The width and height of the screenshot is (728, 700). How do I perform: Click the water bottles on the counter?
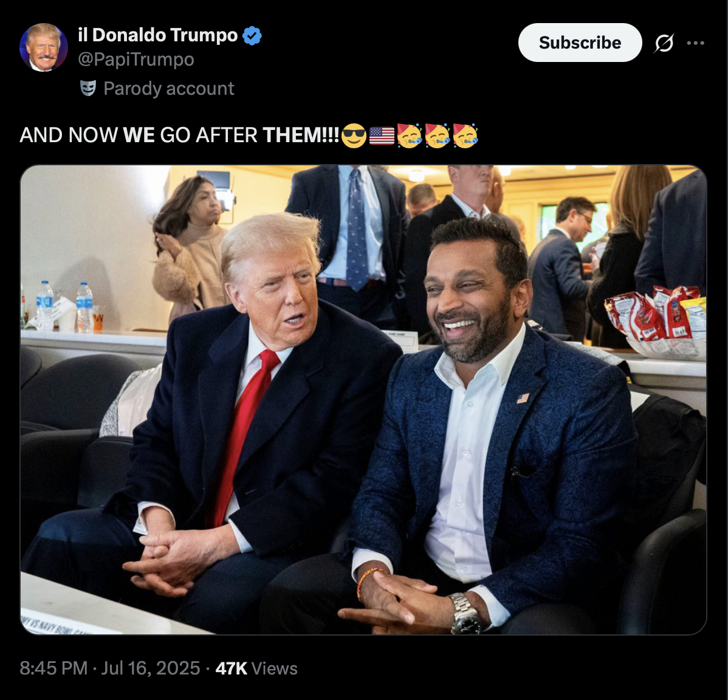[x=64, y=305]
